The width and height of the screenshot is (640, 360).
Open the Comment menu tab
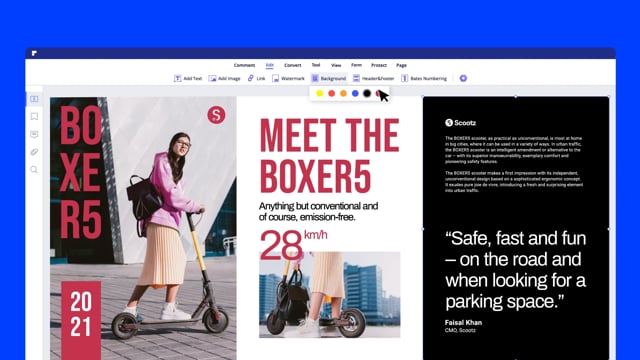coord(244,65)
